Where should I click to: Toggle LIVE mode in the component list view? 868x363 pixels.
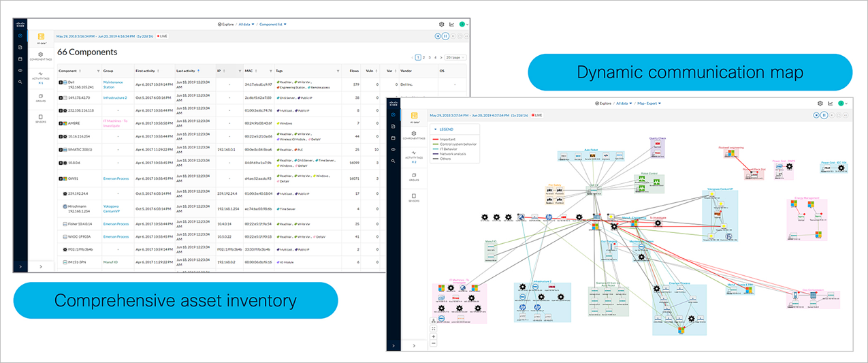pos(163,35)
